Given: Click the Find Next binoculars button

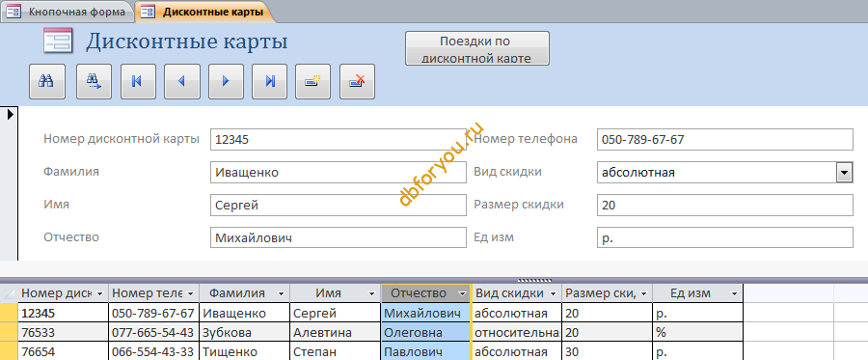Looking at the screenshot, I should pyautogui.click(x=95, y=81).
